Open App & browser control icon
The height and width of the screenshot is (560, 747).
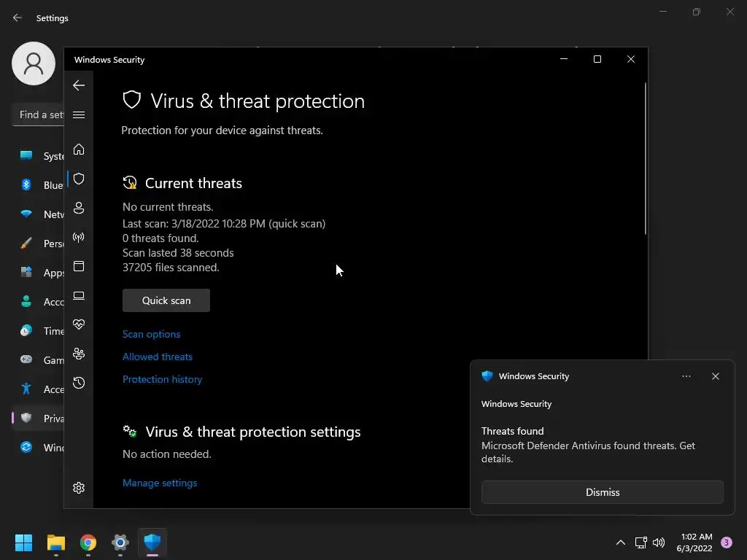pos(79,266)
